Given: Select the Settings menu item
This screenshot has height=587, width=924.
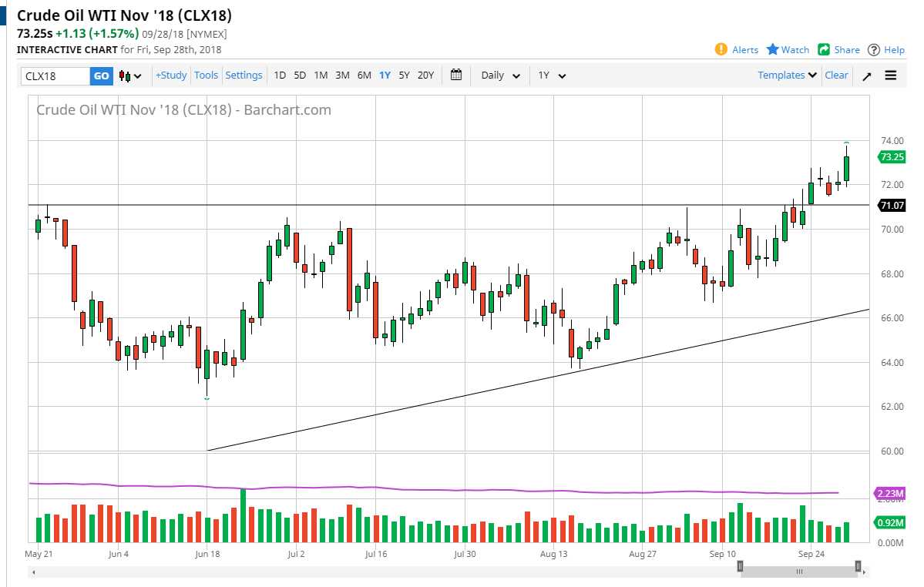Looking at the screenshot, I should [244, 75].
